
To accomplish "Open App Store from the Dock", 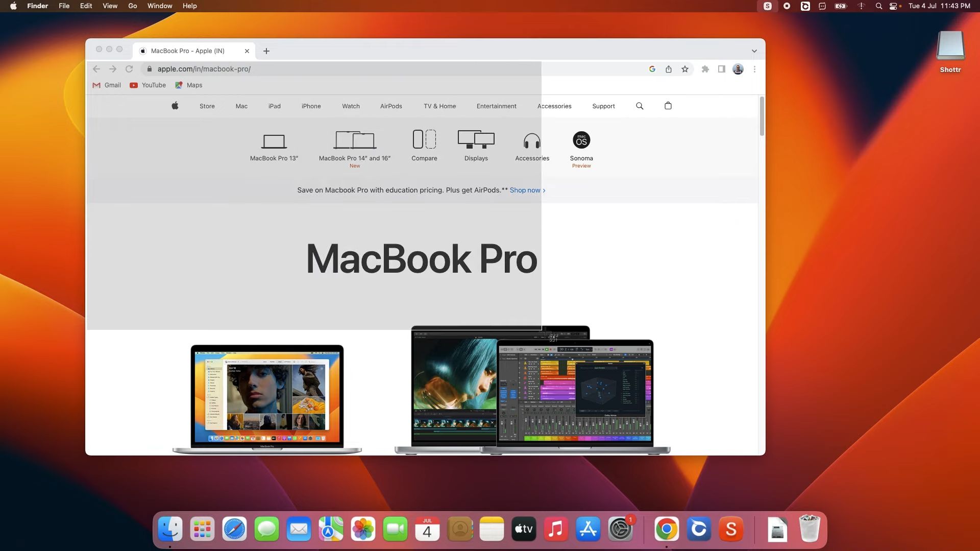I will (588, 529).
